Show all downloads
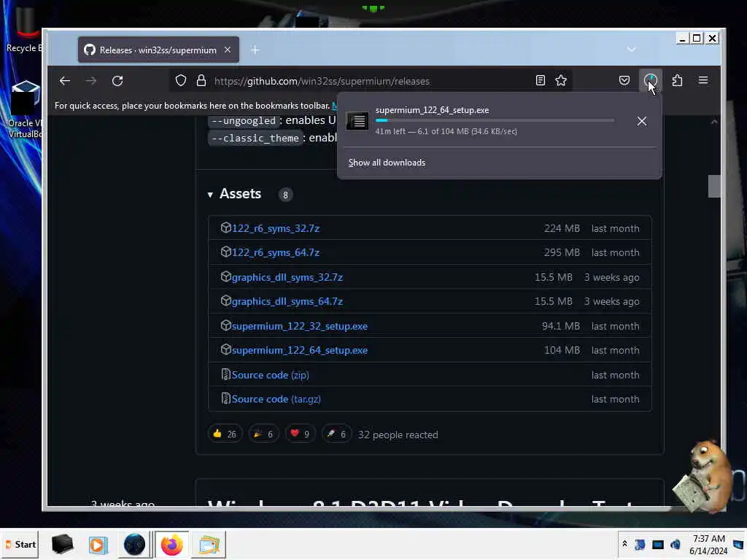The image size is (747, 560). click(387, 163)
